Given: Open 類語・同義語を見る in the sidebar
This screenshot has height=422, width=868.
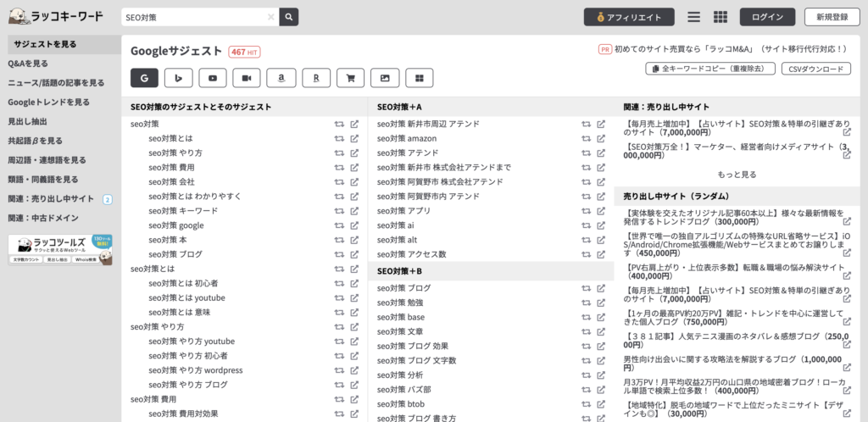Looking at the screenshot, I should (x=42, y=179).
